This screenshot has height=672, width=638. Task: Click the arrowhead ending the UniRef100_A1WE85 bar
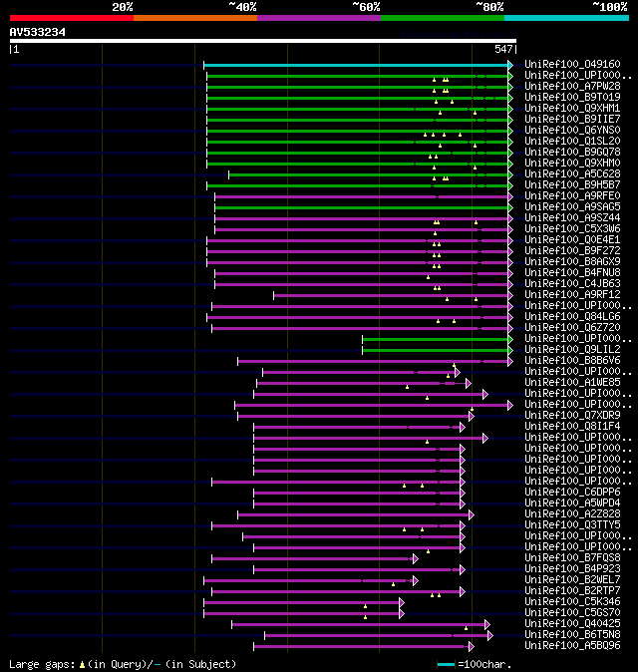tap(469, 383)
